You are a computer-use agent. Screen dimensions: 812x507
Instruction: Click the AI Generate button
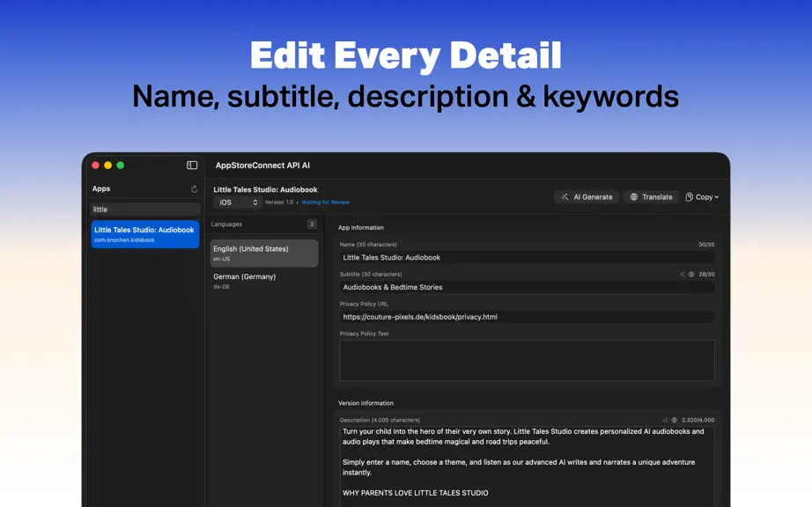coord(587,197)
